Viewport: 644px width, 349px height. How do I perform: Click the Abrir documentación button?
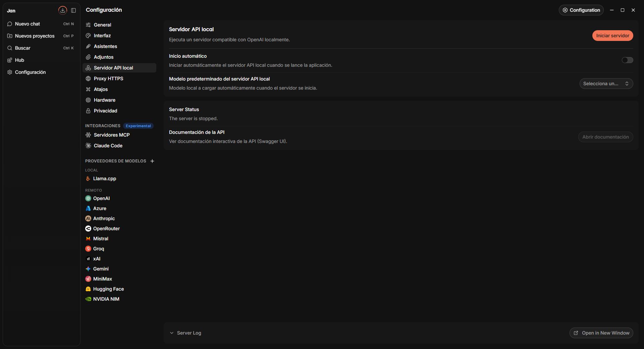click(x=605, y=137)
